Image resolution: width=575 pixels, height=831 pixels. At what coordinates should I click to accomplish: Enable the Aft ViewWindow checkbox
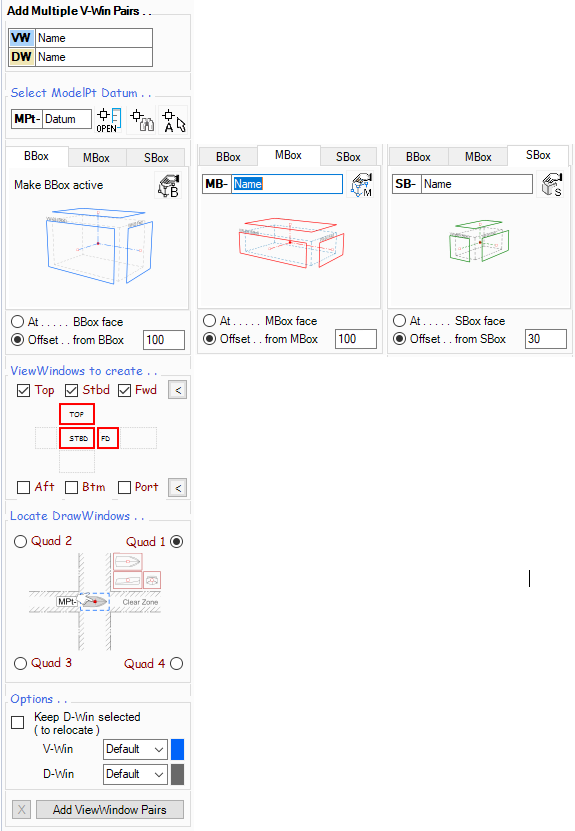click(x=23, y=487)
